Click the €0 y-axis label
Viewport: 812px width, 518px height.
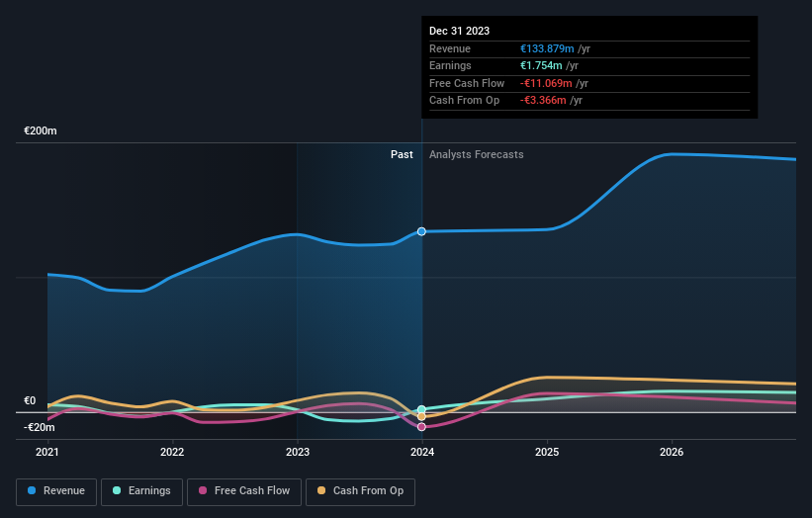point(30,401)
